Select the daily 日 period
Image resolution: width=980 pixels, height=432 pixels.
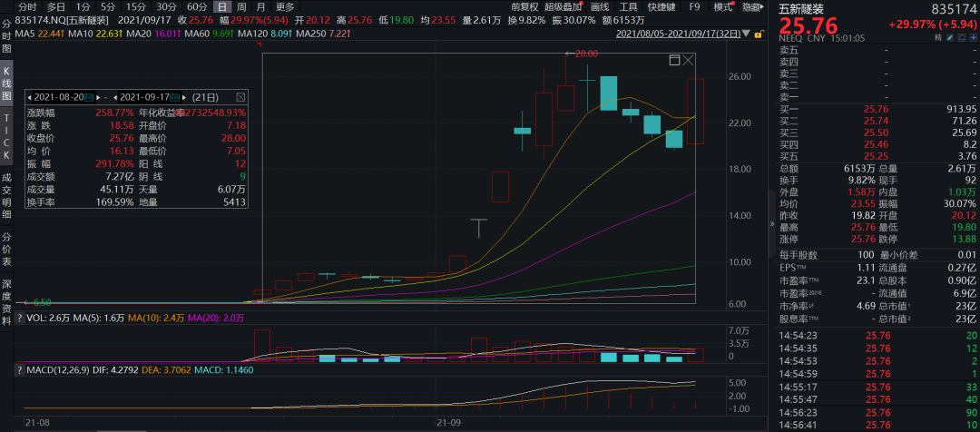point(220,6)
